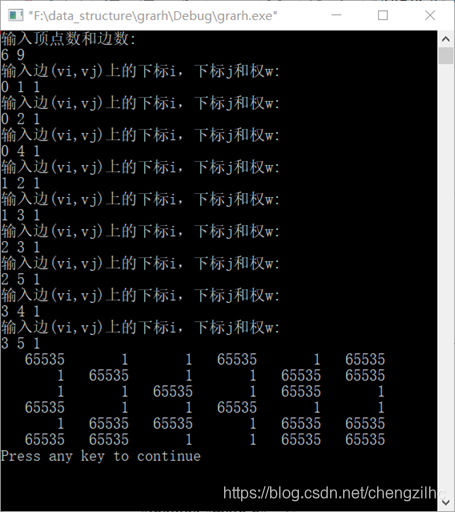Click the "3 5 1" final edge input line
The width and height of the screenshot is (455, 512).
(x=21, y=343)
